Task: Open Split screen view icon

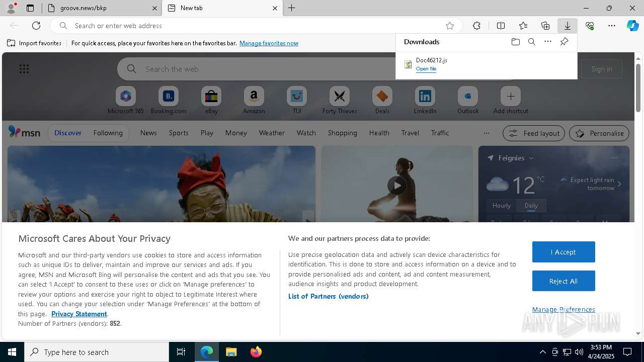Action: (501, 26)
